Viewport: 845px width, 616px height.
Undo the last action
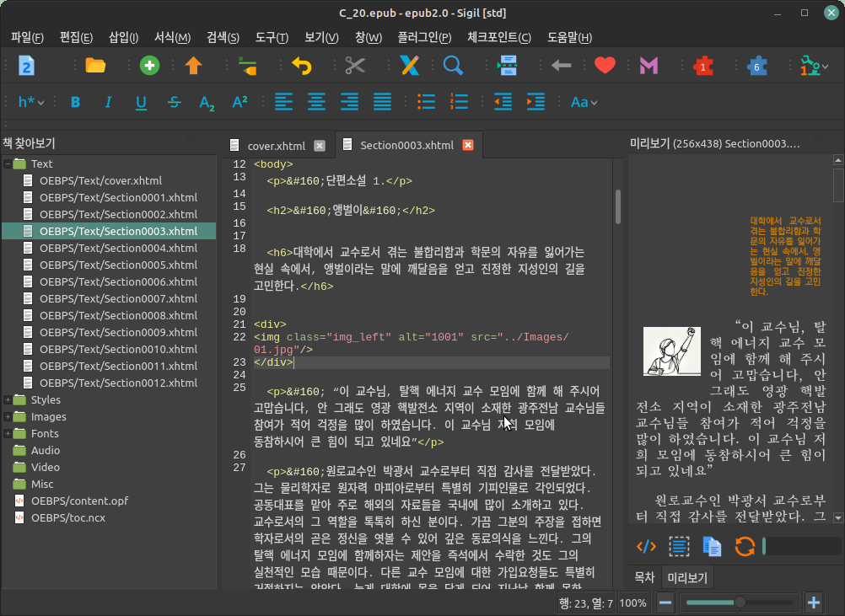pos(302,66)
